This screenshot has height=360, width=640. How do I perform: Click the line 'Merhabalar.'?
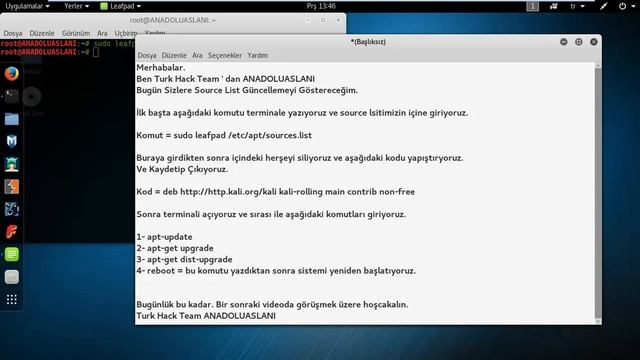(x=161, y=67)
